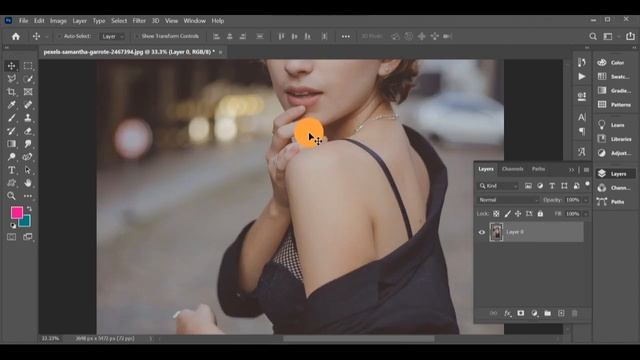
Task: Select the Smudge tool
Action: (28, 144)
